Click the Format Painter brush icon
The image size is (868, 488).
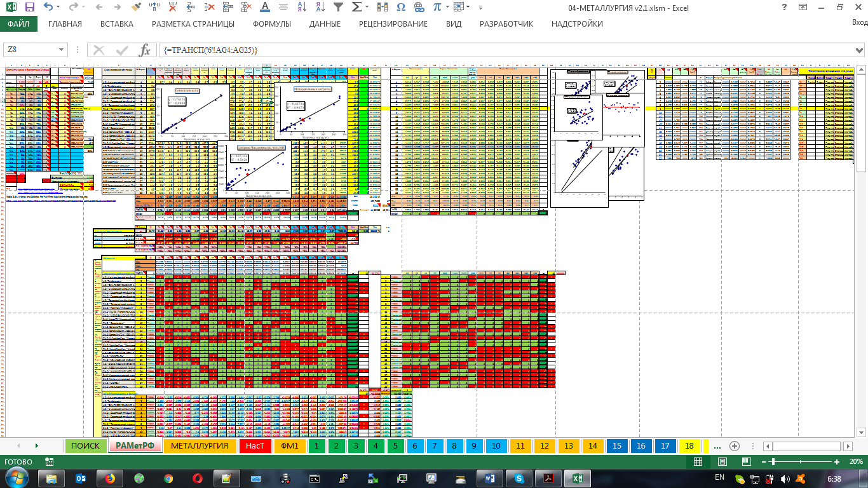point(135,8)
